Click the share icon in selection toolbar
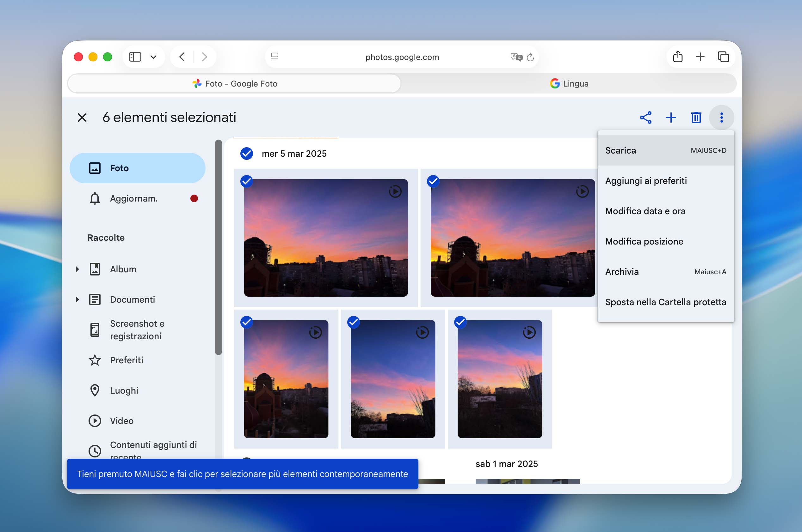Viewport: 802px width, 532px height. click(645, 118)
